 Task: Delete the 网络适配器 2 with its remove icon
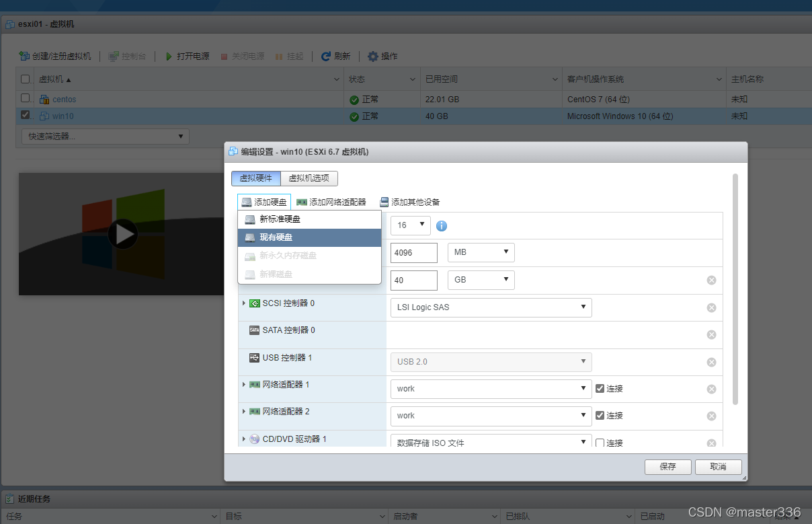click(711, 416)
